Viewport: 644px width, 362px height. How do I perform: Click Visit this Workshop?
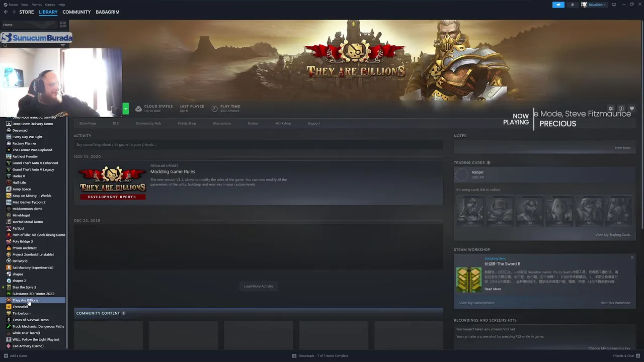point(615,303)
